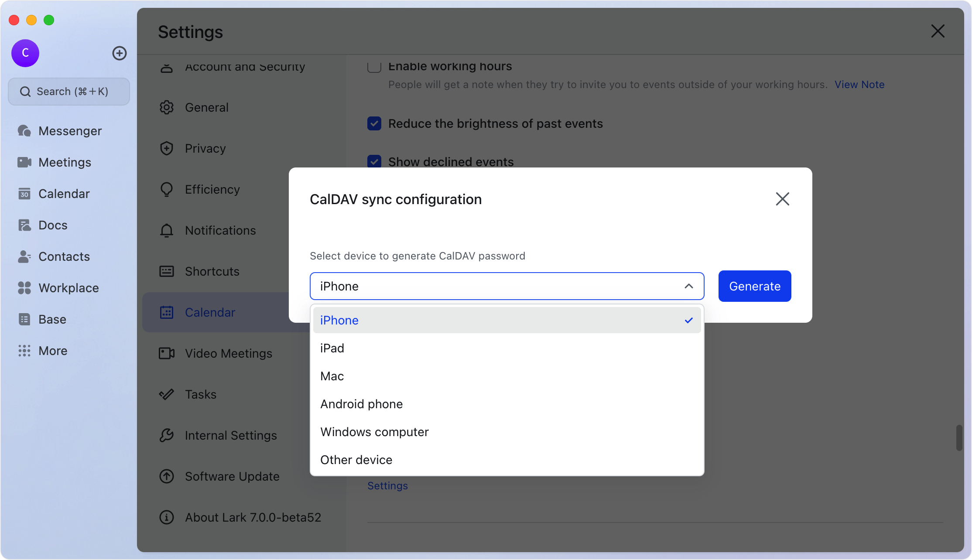Collapse the iPhone device dropdown
Screen dimensions: 972x560
coord(688,286)
